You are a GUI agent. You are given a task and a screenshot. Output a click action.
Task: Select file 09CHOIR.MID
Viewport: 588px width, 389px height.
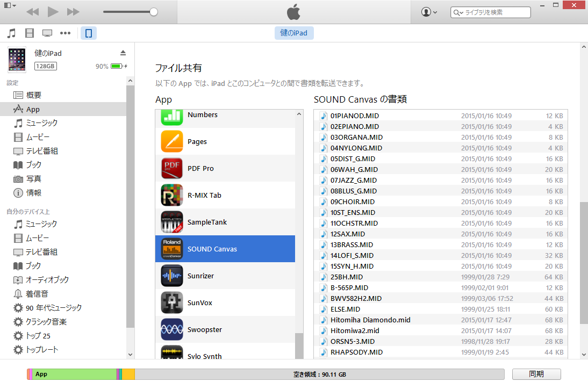point(441,201)
